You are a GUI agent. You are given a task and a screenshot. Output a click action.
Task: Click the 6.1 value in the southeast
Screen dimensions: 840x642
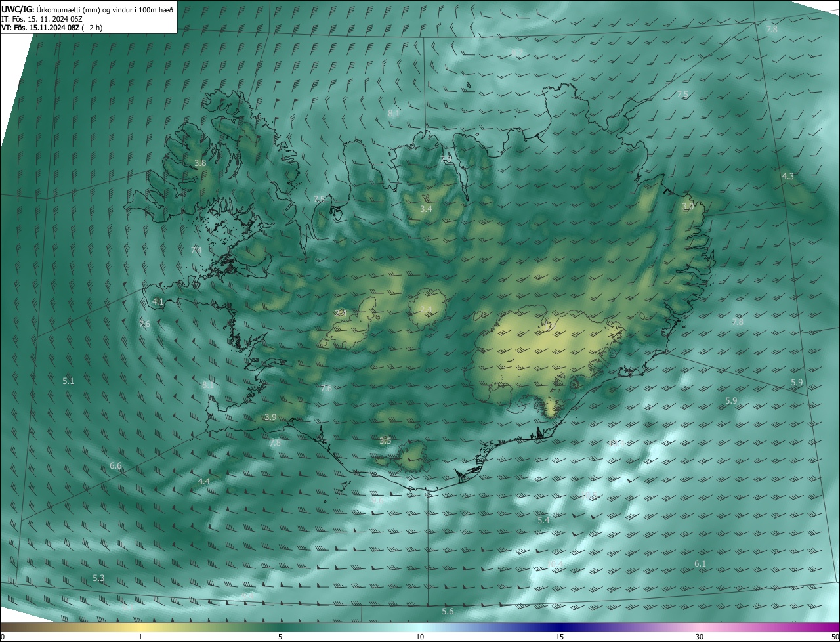[x=700, y=563]
